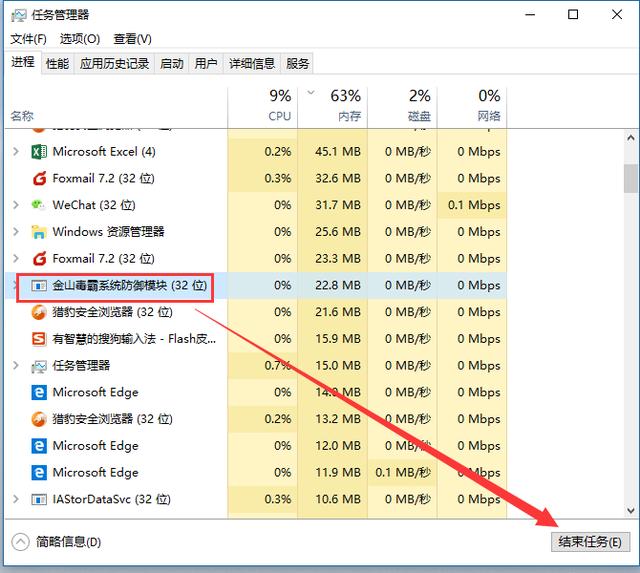Click the icon of the 21.6 MB 猎豹安全浏览器 process

point(39,312)
